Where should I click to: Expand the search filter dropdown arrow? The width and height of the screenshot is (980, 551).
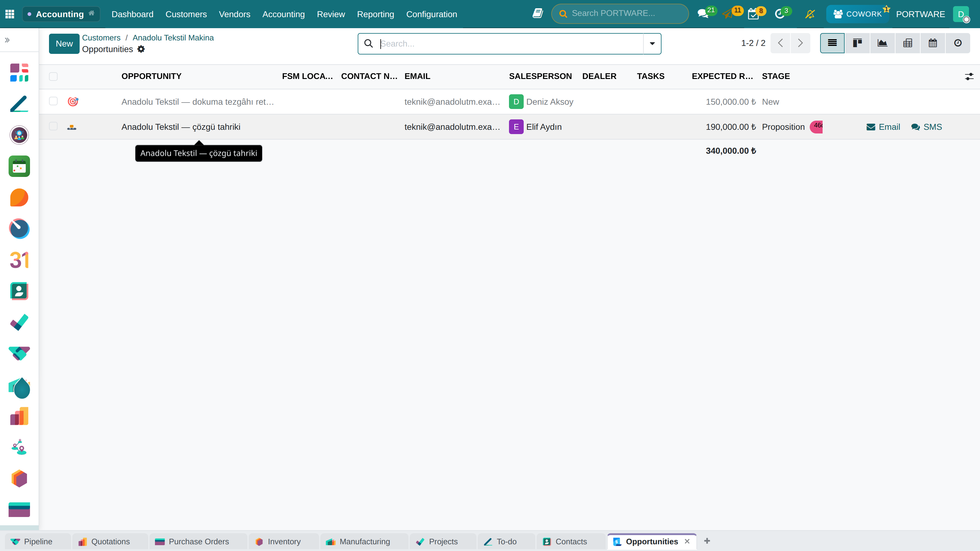click(x=652, y=43)
